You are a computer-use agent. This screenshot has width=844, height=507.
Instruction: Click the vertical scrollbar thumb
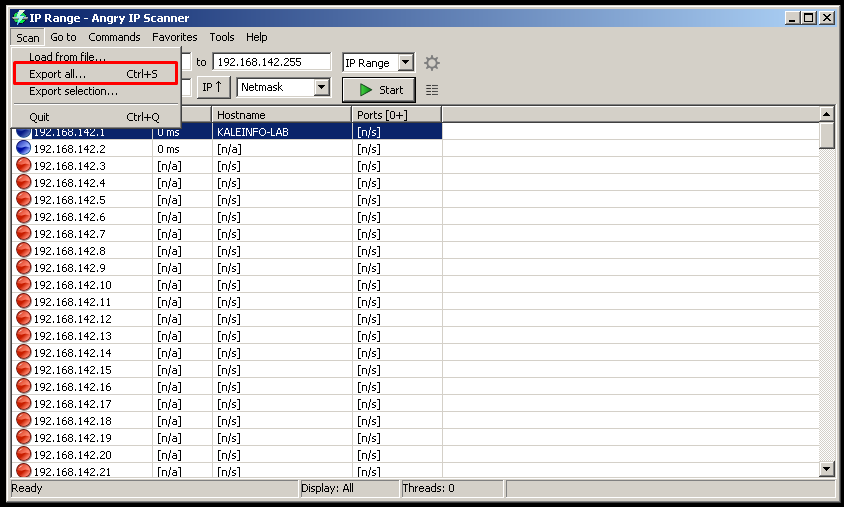coord(827,135)
